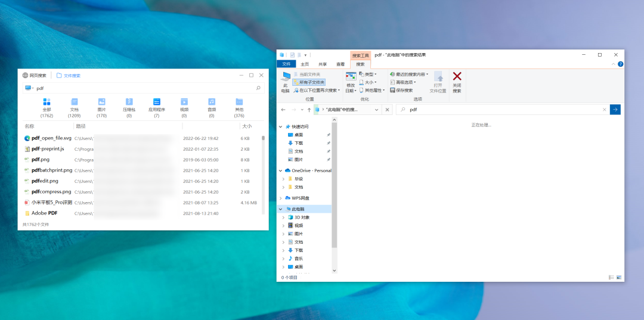This screenshot has width=644, height=320.
Task: Click the 关闭搜索 red X icon
Action: tap(457, 76)
